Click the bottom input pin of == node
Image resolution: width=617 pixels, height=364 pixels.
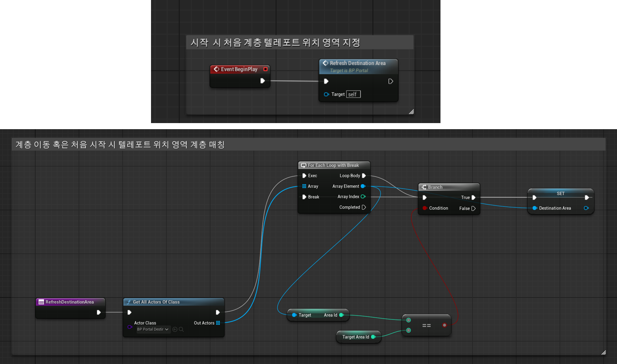[x=408, y=330]
